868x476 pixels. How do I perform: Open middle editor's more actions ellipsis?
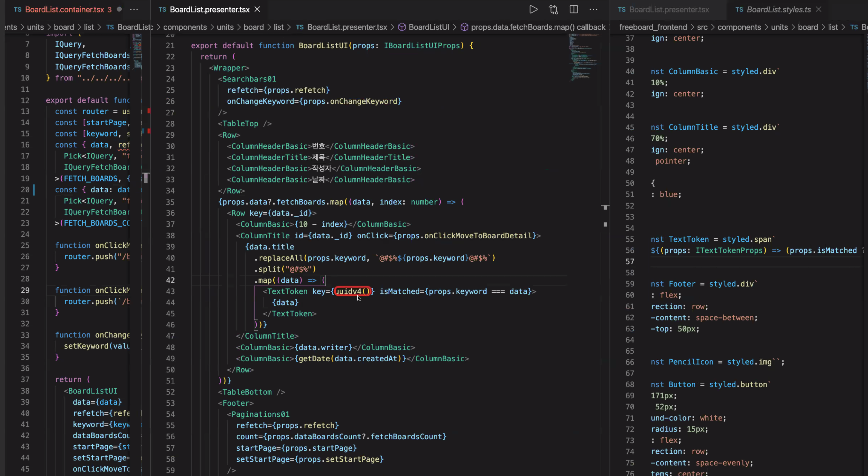pos(593,10)
